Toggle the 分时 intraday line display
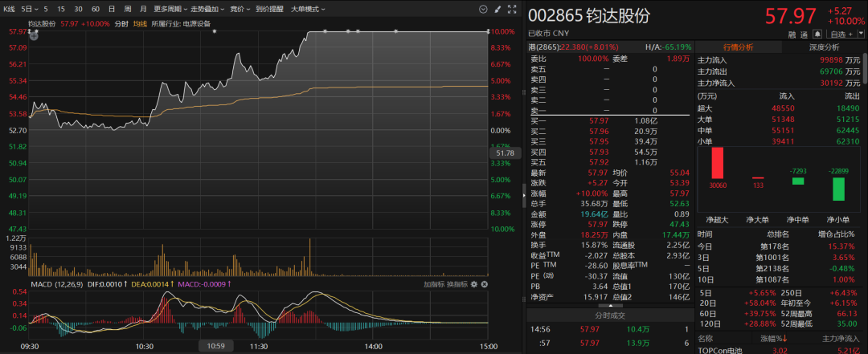Screen dimensions: 868x354 tap(121, 24)
